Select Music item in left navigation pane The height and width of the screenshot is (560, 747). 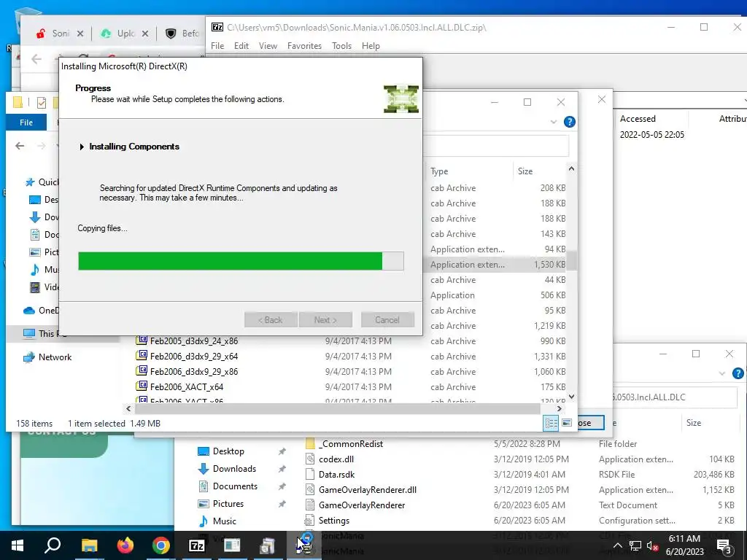pyautogui.click(x=44, y=270)
